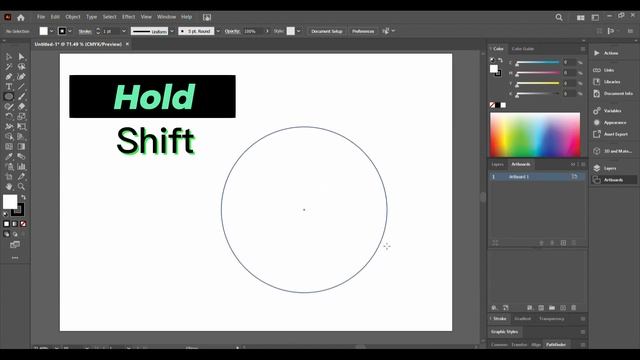Select the Rotate tool

(9, 117)
